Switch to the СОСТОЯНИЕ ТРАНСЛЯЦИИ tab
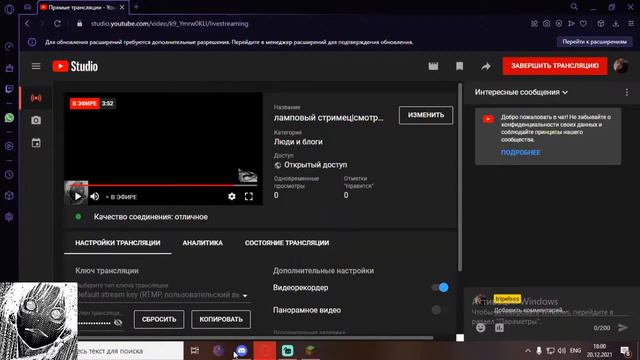The height and width of the screenshot is (360, 640). 287,243
